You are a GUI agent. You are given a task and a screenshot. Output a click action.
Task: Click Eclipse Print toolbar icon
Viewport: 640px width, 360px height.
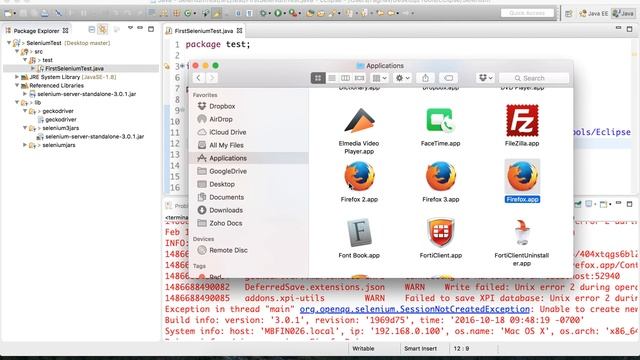(44, 13)
